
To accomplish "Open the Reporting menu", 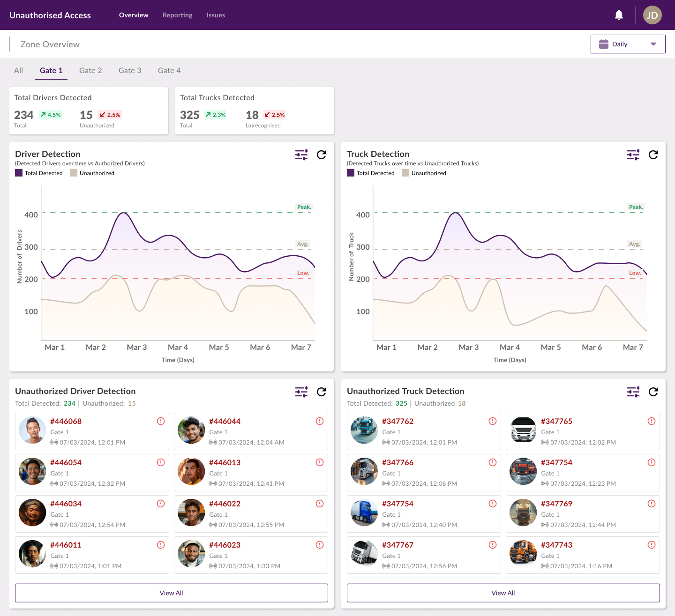I will pyautogui.click(x=177, y=15).
